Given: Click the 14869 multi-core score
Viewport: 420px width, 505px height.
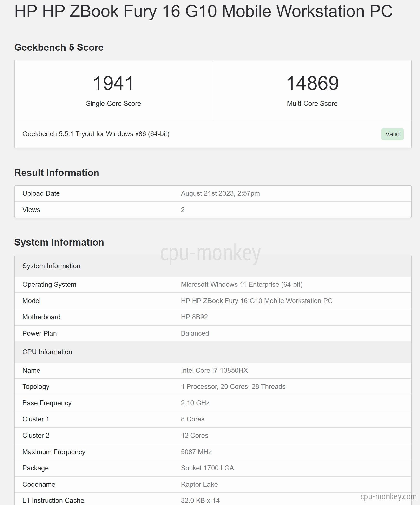Looking at the screenshot, I should (312, 83).
